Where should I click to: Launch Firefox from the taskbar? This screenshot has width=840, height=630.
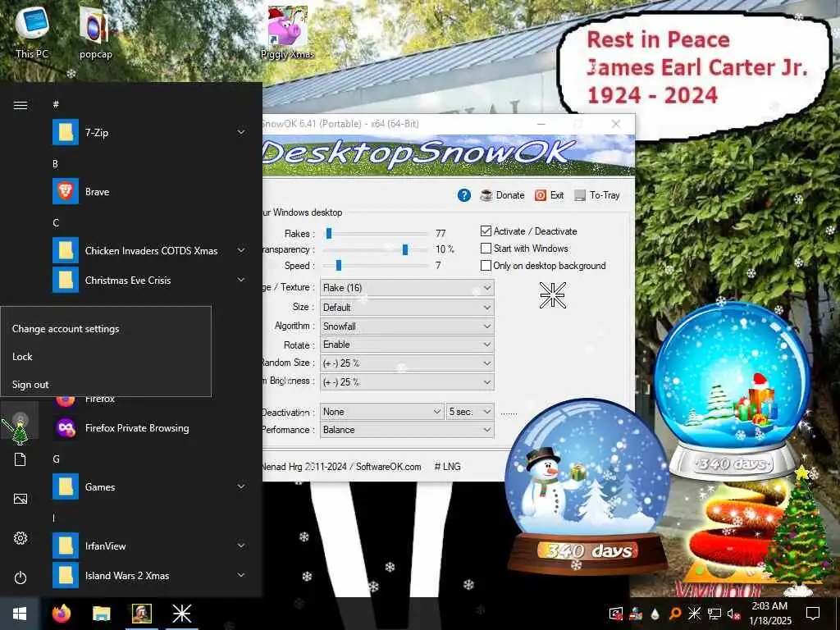pos(61,614)
